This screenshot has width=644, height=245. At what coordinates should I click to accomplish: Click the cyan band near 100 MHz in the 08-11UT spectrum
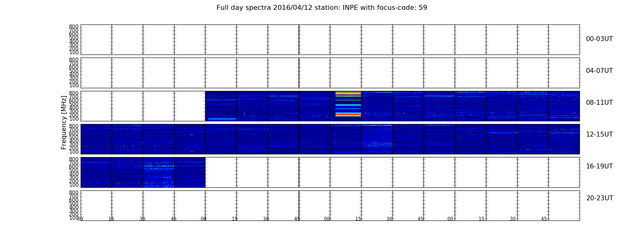(222, 119)
